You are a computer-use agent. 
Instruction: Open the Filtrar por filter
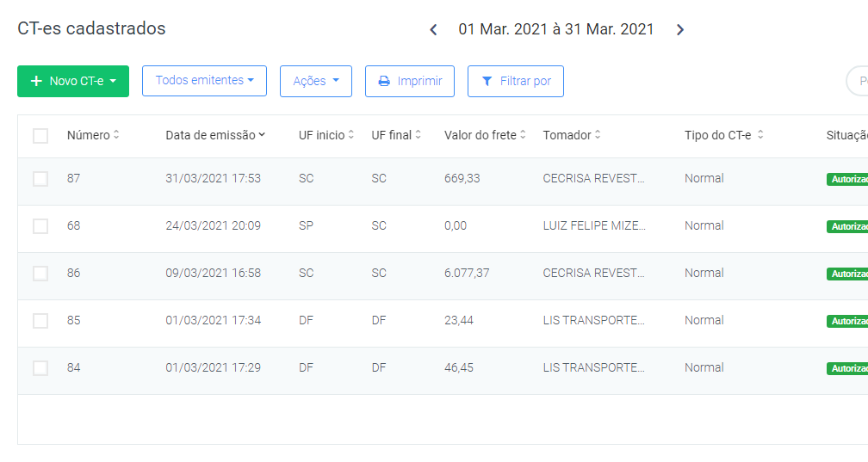516,81
